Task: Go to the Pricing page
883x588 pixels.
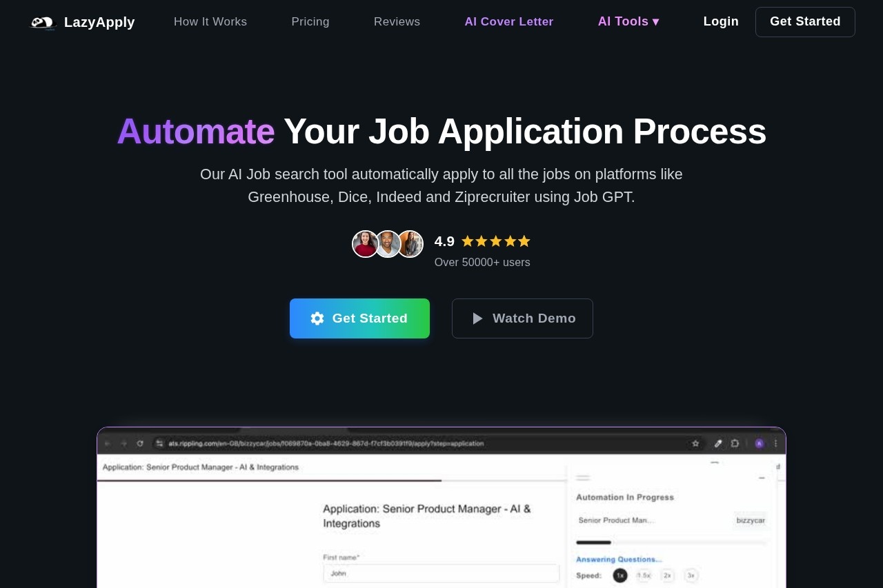Action: click(310, 21)
